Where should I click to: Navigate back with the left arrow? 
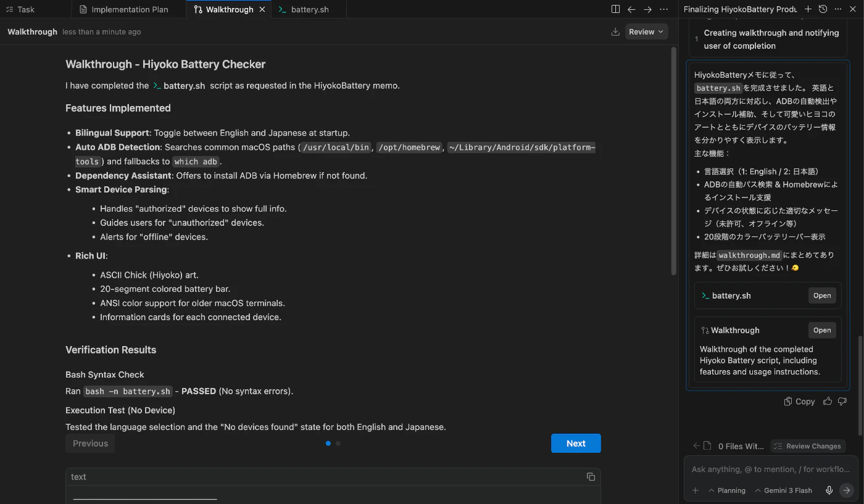pos(631,9)
